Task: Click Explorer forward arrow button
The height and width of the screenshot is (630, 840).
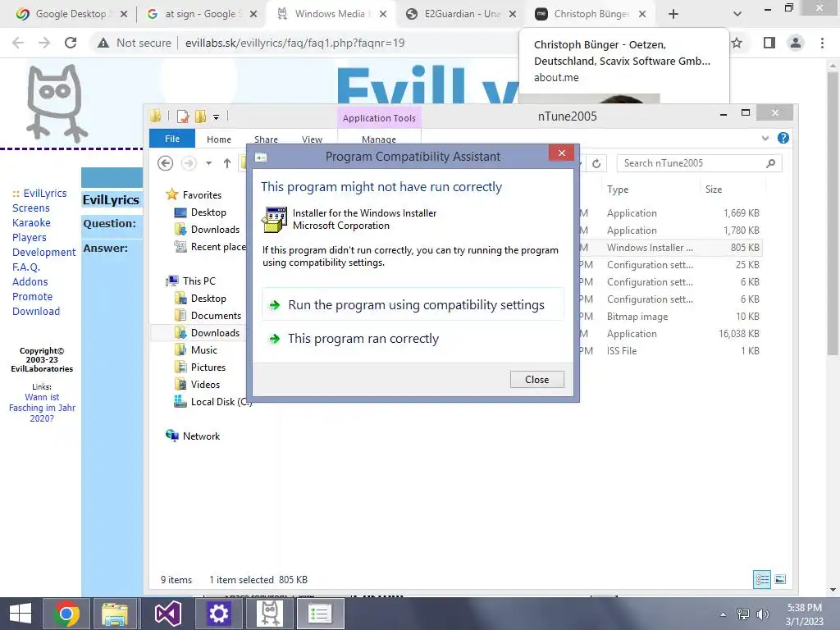Action: (x=189, y=163)
